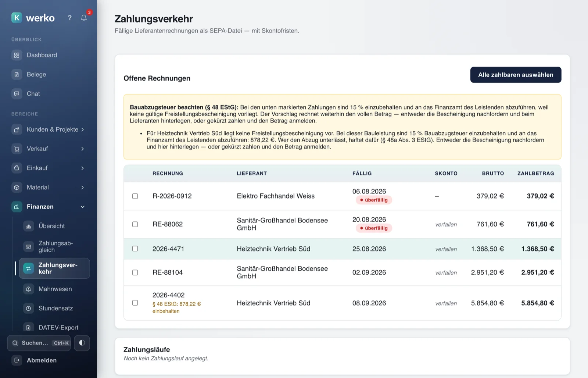This screenshot has height=378, width=588.
Task: Expand Kunden & Projekte chevron
Action: [83, 129]
